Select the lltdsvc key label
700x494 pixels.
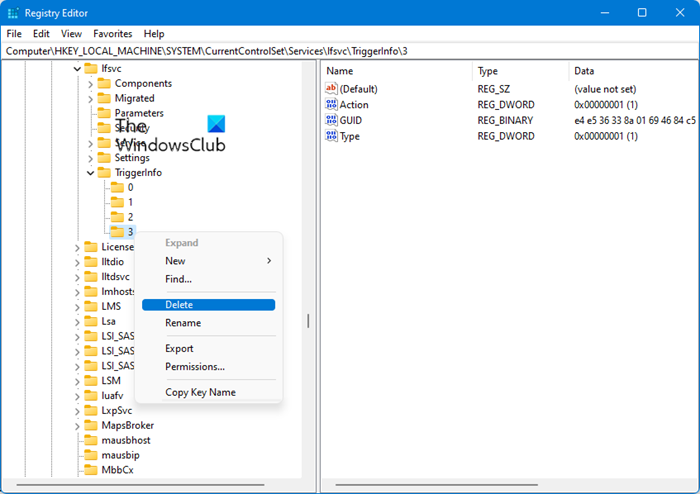coord(115,277)
